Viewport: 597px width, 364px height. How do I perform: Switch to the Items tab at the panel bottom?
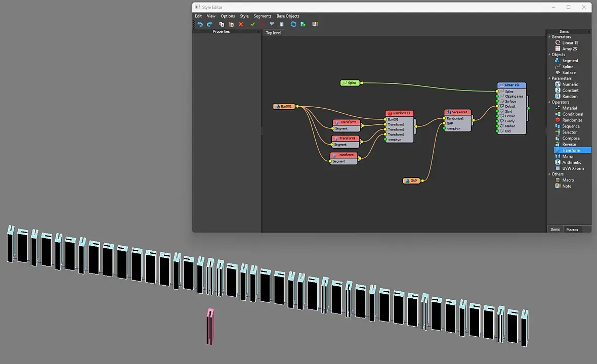click(555, 230)
